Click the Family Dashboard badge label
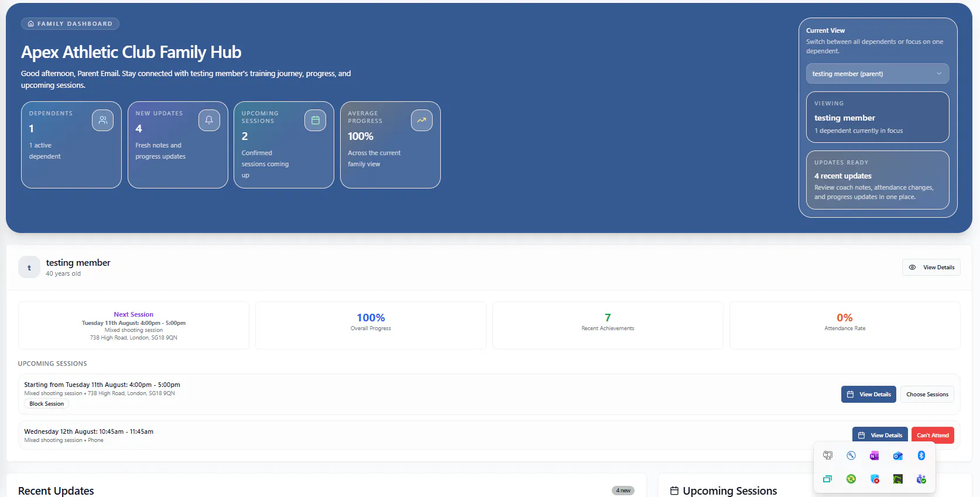The width and height of the screenshot is (980, 497). point(75,24)
